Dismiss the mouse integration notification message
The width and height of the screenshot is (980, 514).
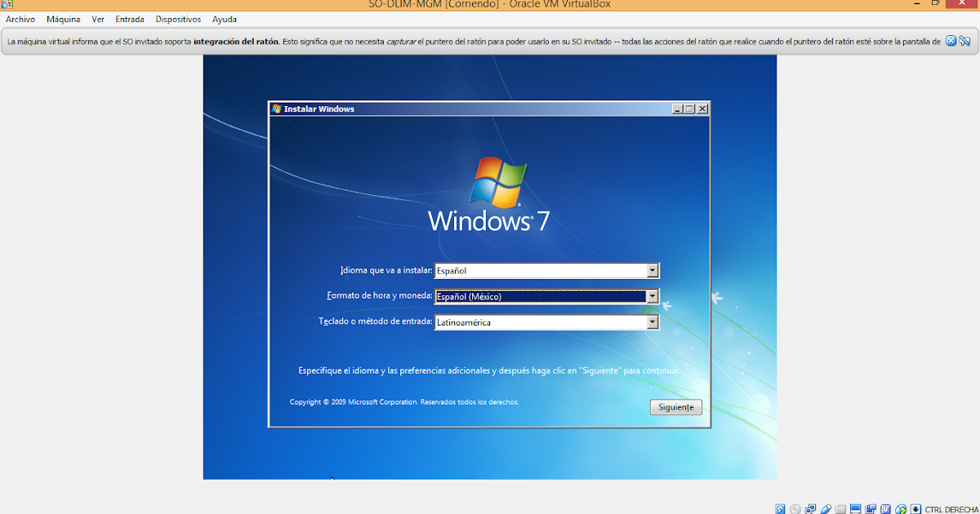pos(950,39)
